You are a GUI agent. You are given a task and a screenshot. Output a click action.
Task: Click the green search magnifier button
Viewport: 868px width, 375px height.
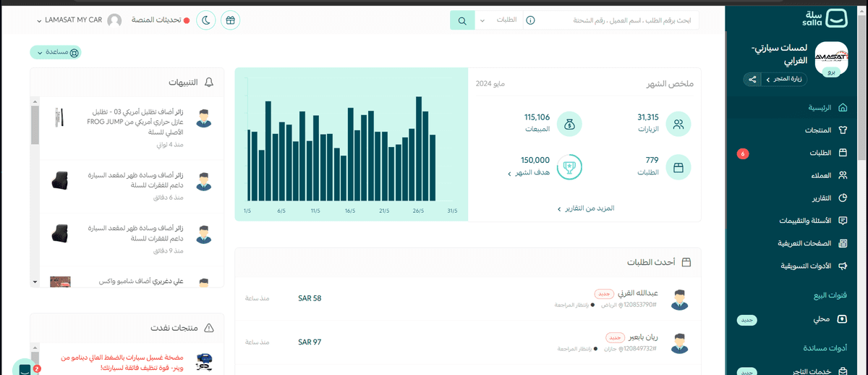pyautogui.click(x=462, y=20)
